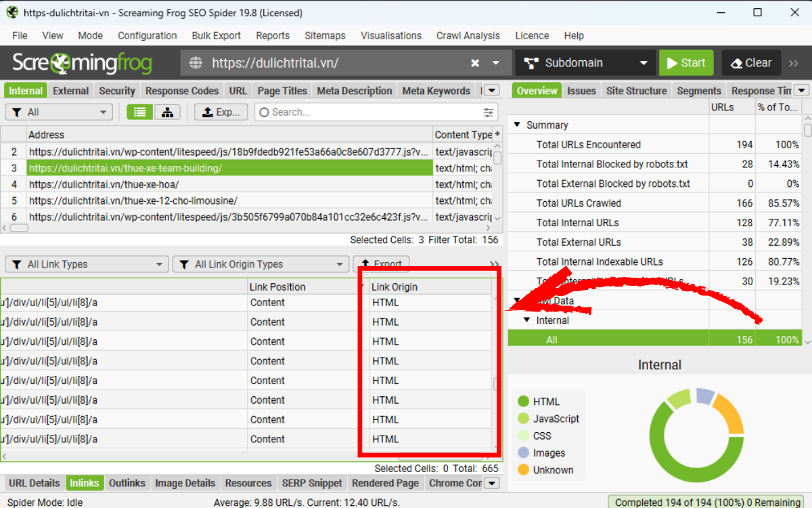
Task: Change crawl mode via Subdomain dropdown
Action: [x=586, y=63]
